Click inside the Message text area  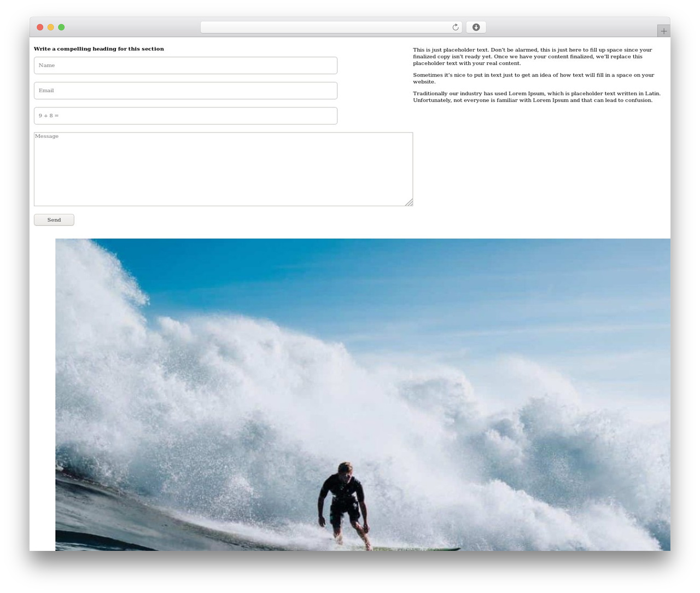223,169
